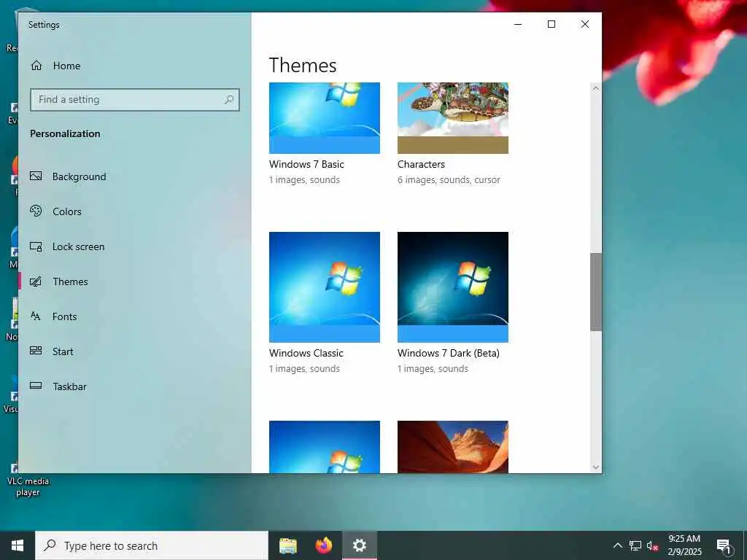Screen dimensions: 747x560
Task: Minimize the Settings window
Action: click(518, 24)
